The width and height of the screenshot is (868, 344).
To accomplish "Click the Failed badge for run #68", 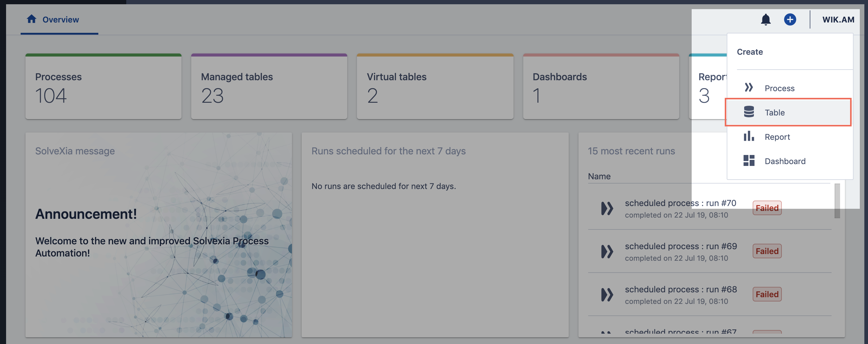I will click(767, 294).
